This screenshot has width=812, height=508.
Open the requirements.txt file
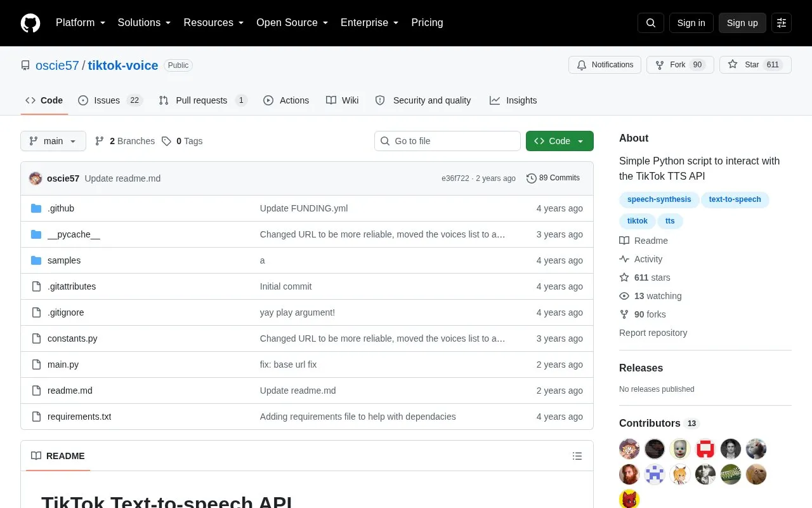(x=79, y=417)
